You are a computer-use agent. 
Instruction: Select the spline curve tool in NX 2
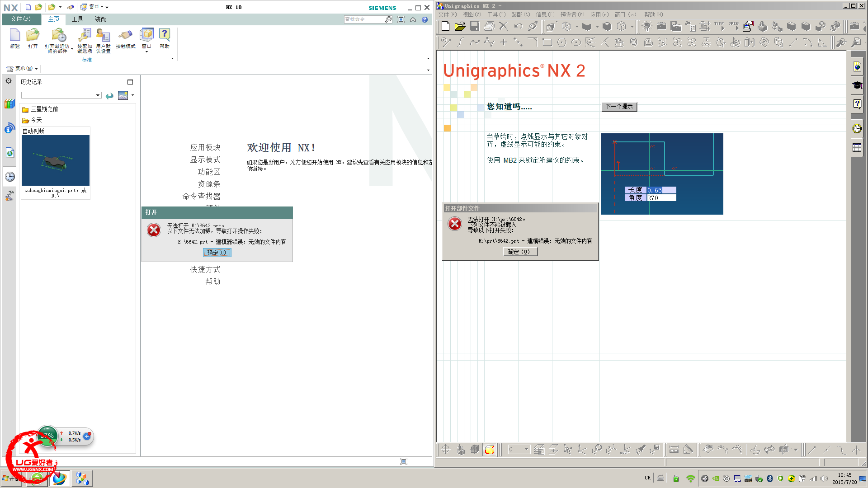tap(475, 42)
